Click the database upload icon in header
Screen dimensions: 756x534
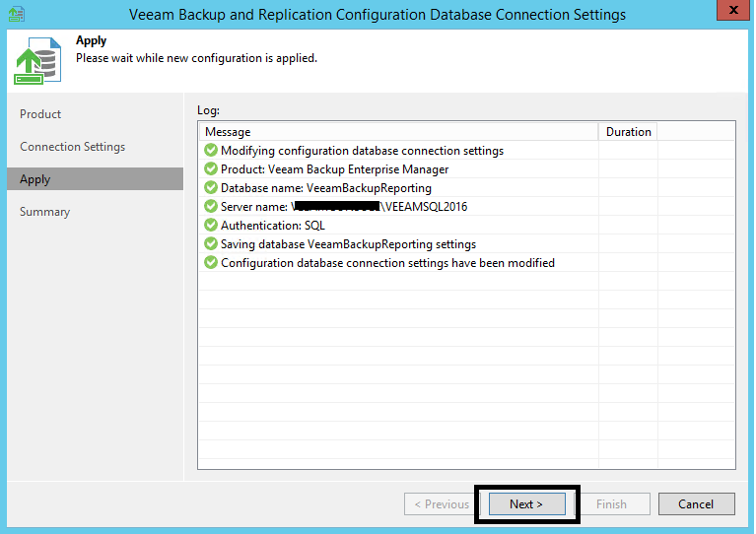(37, 60)
